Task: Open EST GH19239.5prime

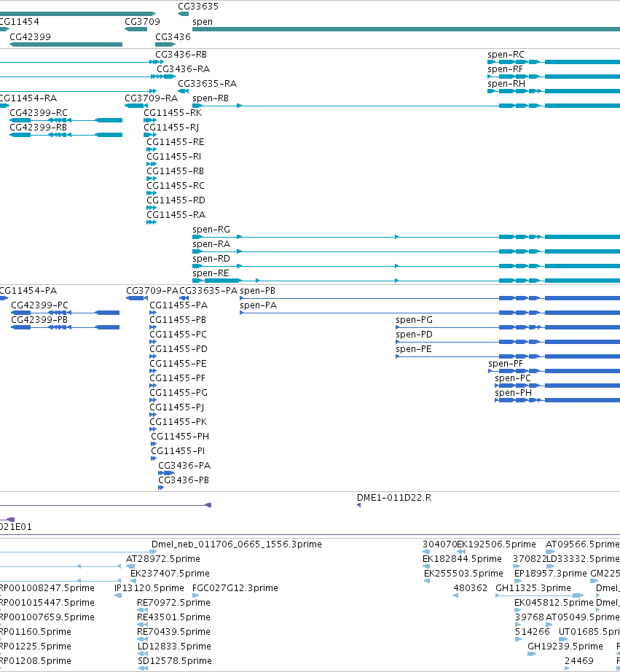Action: (x=565, y=646)
